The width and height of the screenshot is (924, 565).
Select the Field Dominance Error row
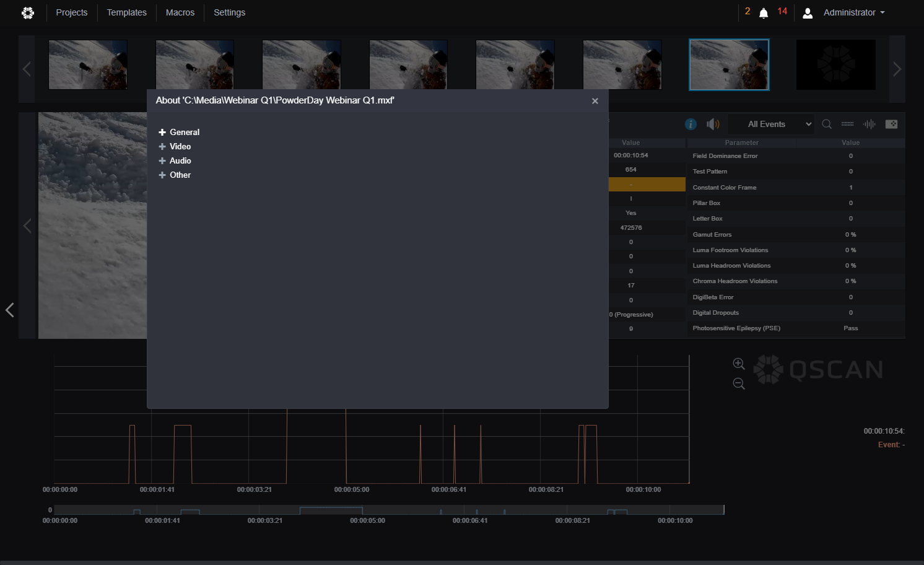tap(796, 156)
